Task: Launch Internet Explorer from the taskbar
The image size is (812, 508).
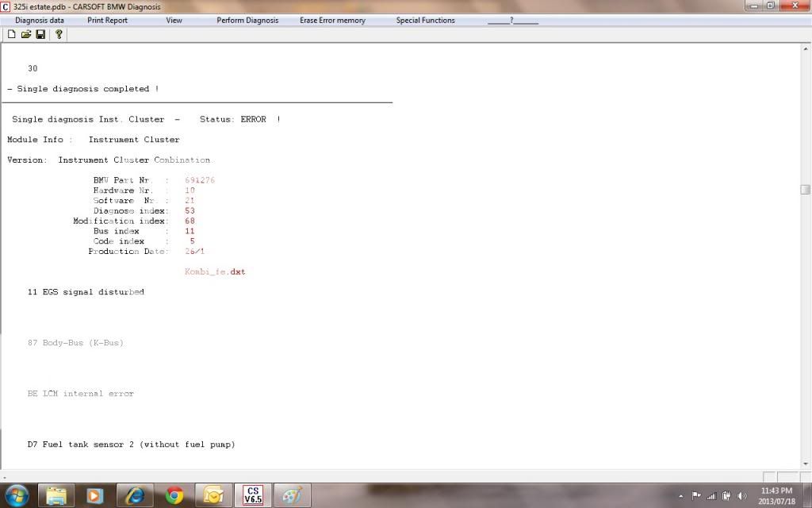Action: [135, 495]
